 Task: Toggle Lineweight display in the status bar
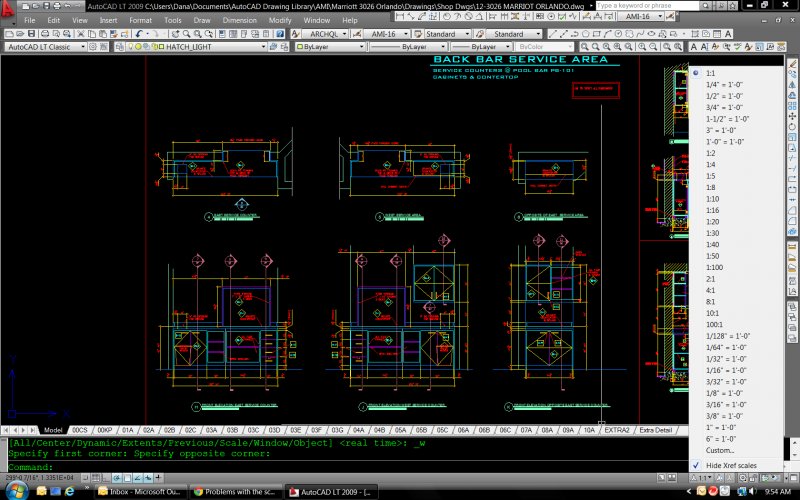[159, 478]
